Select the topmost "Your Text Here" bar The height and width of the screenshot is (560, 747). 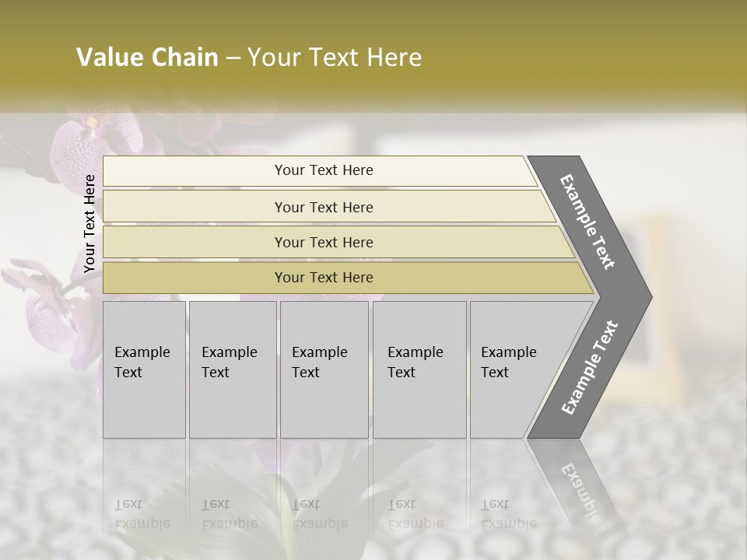coord(323,170)
